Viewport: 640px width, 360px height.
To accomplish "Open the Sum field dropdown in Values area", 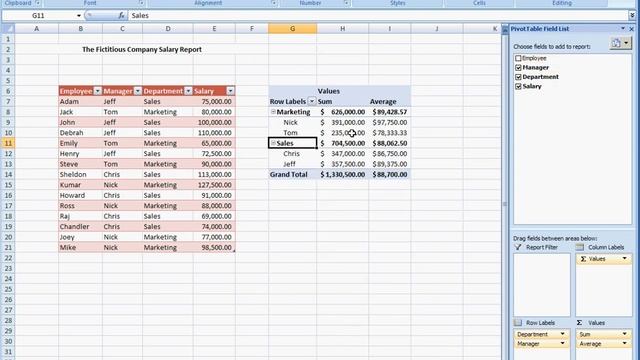I will [x=624, y=334].
